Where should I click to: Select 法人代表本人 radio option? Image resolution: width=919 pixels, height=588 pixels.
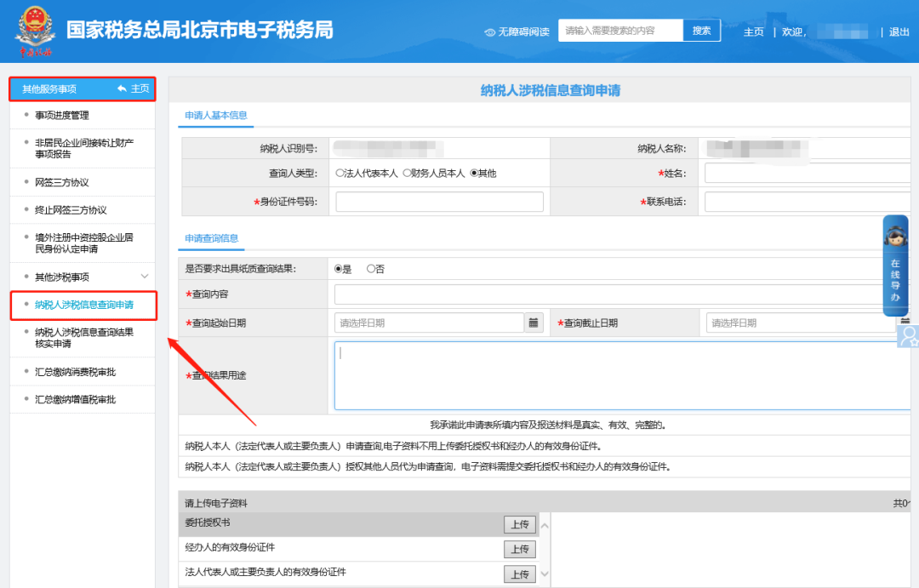340,174
